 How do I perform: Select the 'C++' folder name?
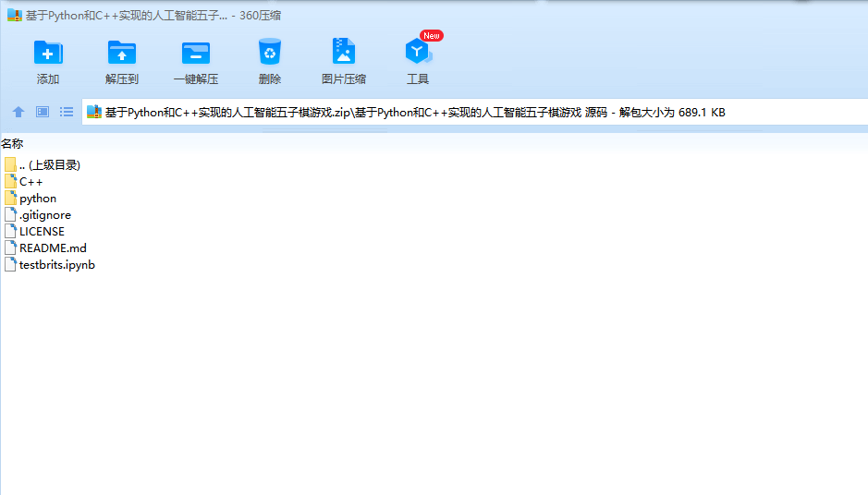click(31, 181)
